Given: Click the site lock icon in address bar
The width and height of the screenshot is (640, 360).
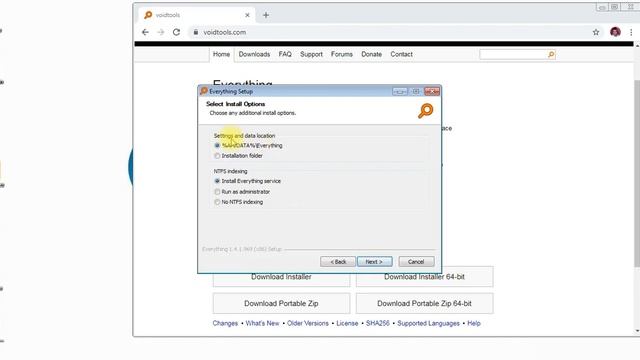Looking at the screenshot, I should (196, 32).
